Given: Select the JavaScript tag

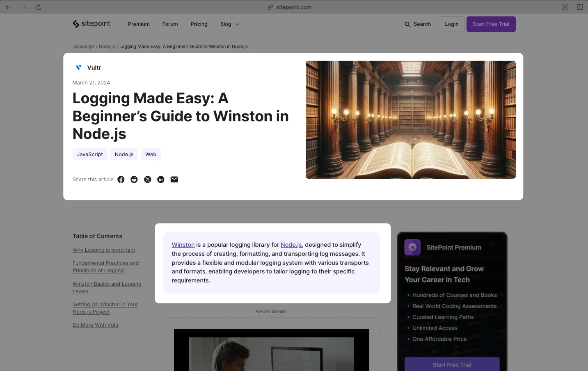Looking at the screenshot, I should pos(90,154).
